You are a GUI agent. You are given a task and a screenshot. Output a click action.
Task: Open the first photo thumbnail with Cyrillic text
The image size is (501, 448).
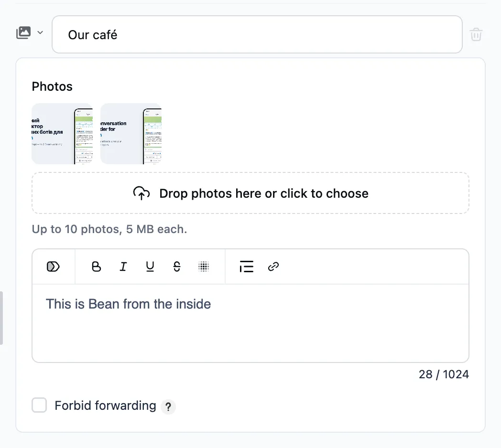pyautogui.click(x=62, y=134)
